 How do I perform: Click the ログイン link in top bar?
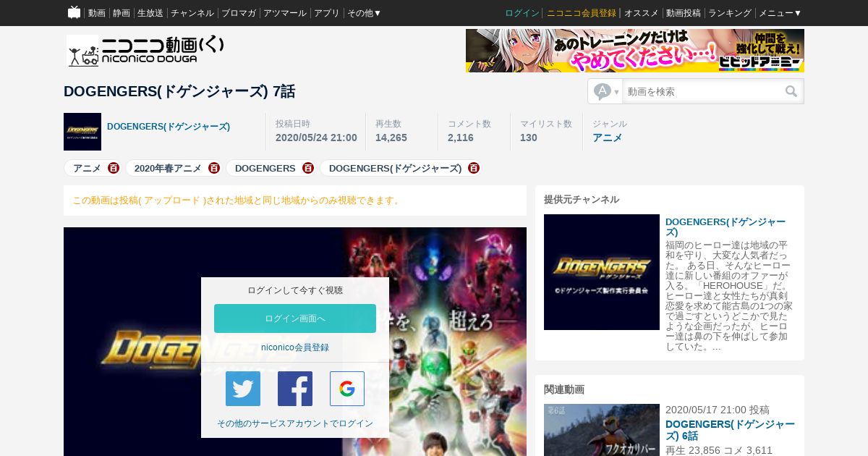pos(522,13)
